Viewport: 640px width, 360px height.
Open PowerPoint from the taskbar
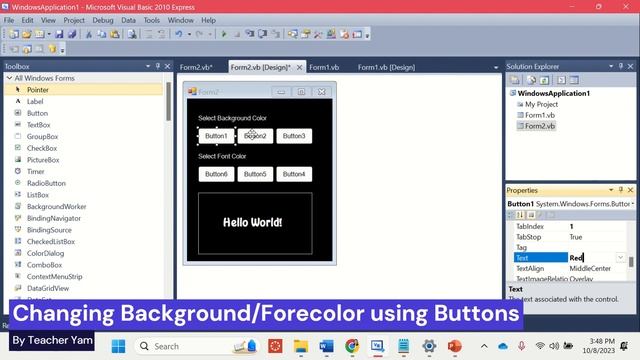[454, 346]
